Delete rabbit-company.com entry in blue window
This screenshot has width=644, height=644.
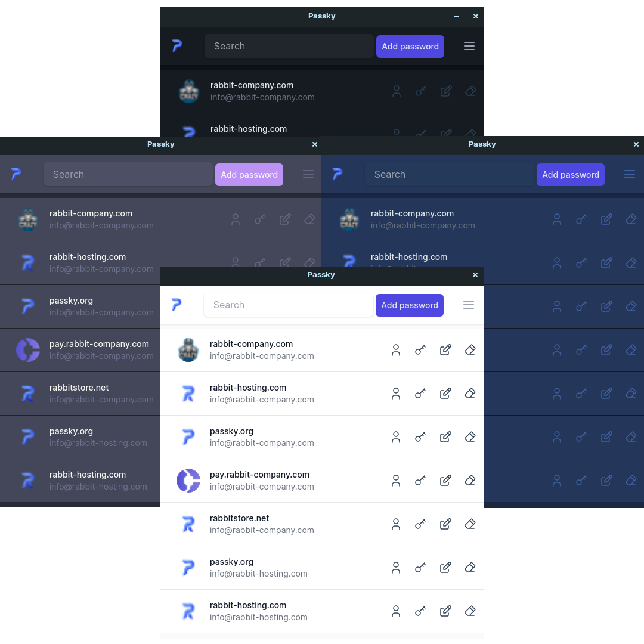pos(631,219)
